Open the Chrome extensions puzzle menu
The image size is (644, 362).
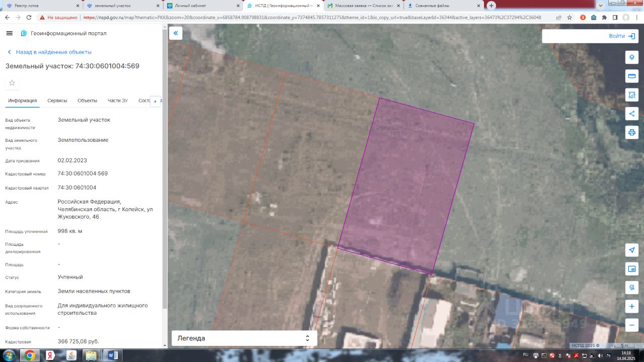pyautogui.click(x=604, y=17)
